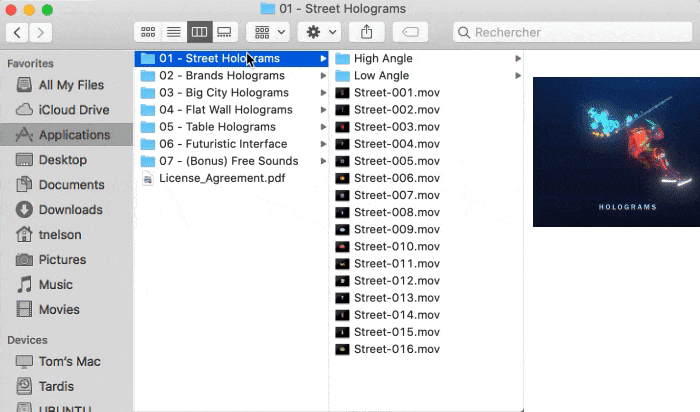This screenshot has width=700, height=412.
Task: Select 01 - Street Holograms folder
Action: point(231,58)
